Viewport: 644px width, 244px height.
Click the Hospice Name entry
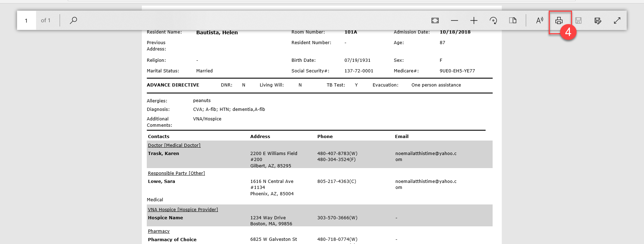tap(165, 218)
